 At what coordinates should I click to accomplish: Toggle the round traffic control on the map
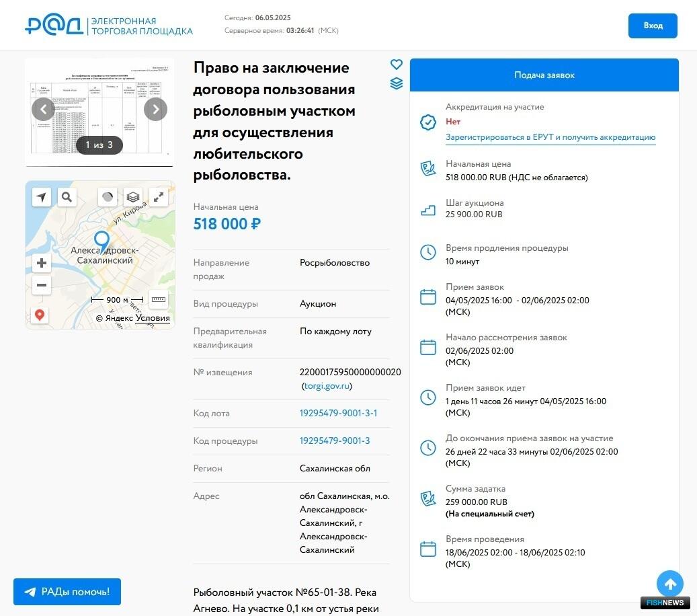pos(108,197)
